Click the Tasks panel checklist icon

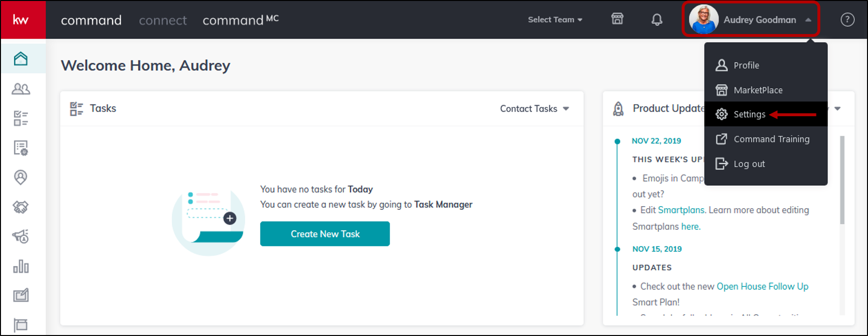pyautogui.click(x=76, y=108)
